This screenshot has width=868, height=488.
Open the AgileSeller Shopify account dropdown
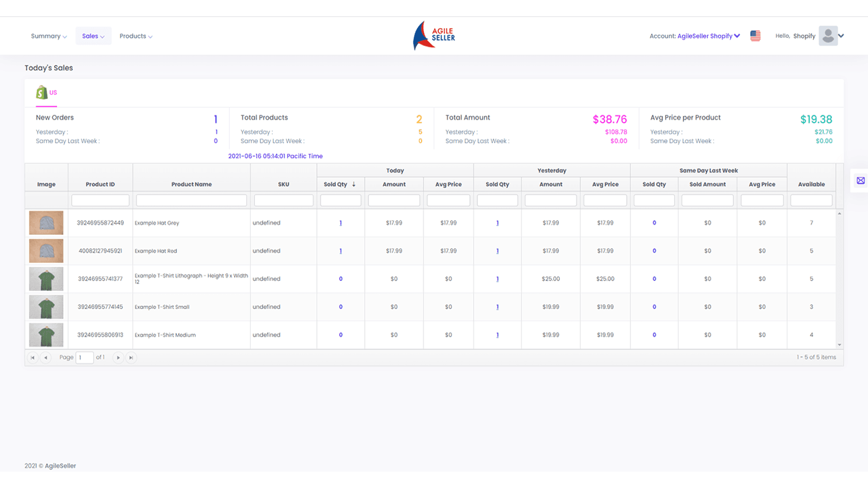[x=708, y=36]
